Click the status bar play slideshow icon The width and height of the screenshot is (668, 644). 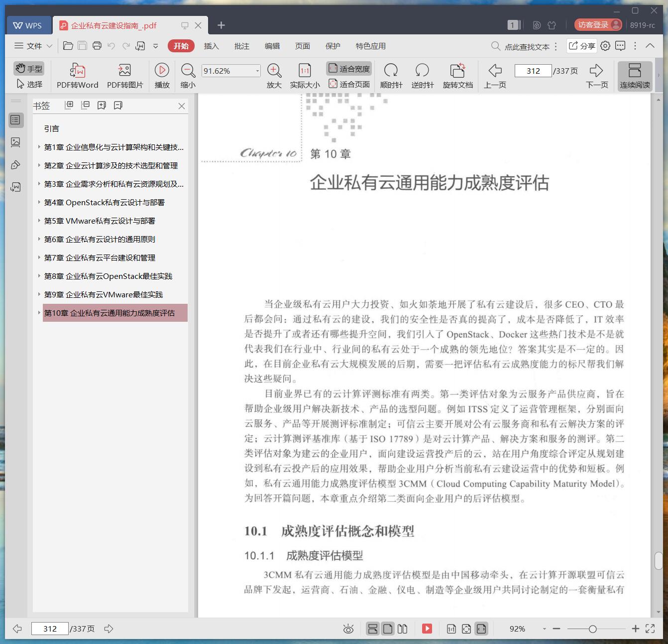427,629
